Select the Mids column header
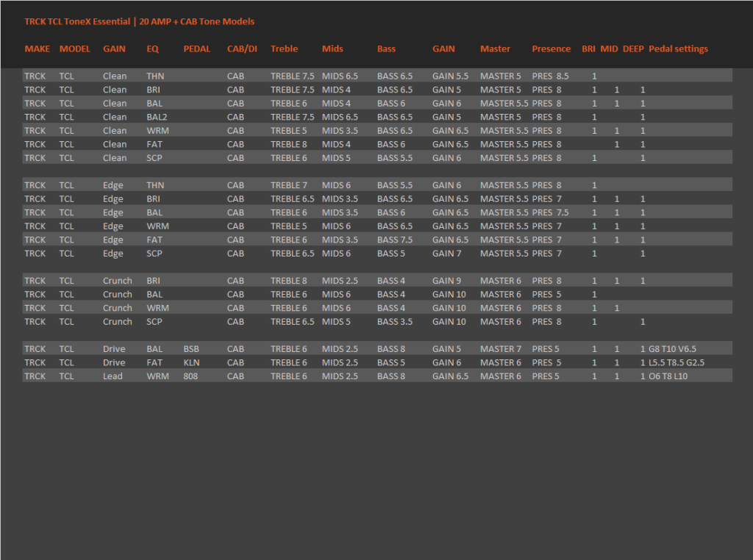The height and width of the screenshot is (560, 753). 332,49
